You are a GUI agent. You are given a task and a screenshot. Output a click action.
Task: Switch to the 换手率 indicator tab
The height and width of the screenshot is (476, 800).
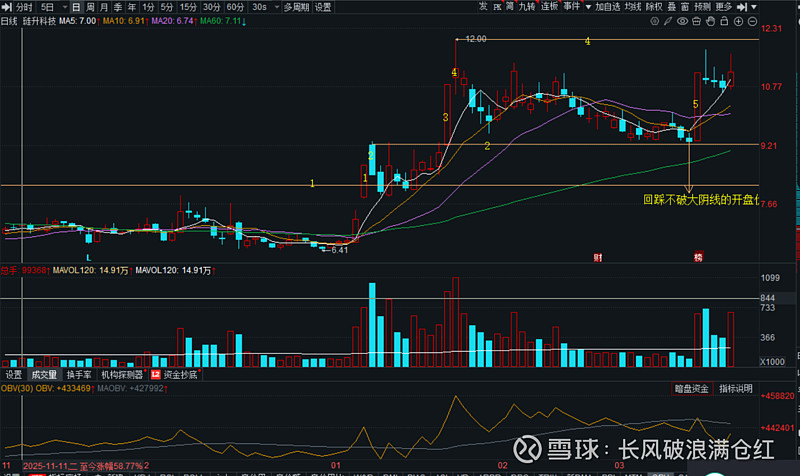[78, 374]
